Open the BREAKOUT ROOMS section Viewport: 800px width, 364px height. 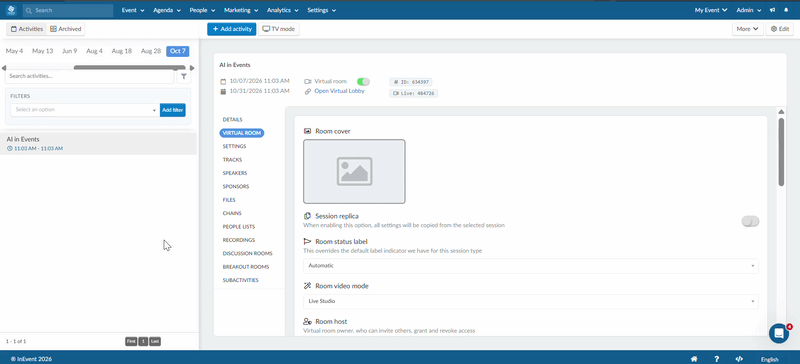point(245,267)
